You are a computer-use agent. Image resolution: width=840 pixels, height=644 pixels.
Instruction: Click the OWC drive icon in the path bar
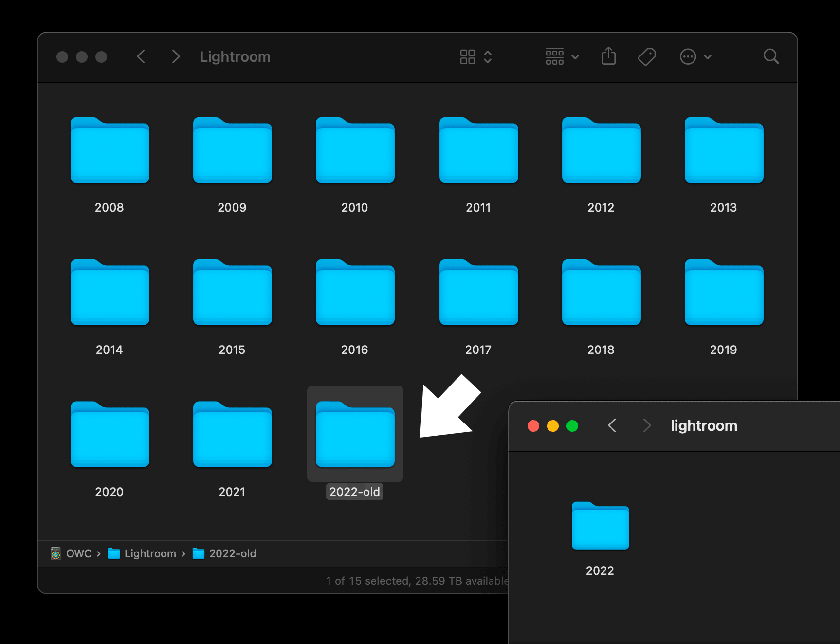click(55, 553)
